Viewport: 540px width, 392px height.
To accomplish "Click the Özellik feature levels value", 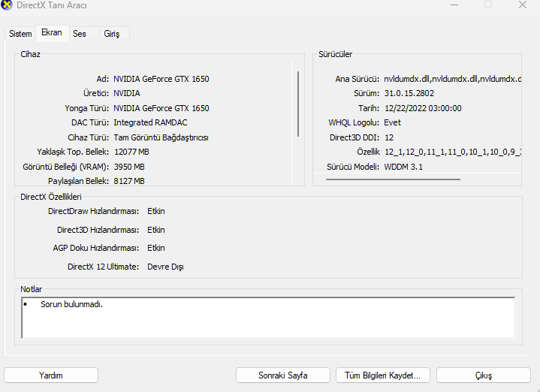I will (x=453, y=152).
